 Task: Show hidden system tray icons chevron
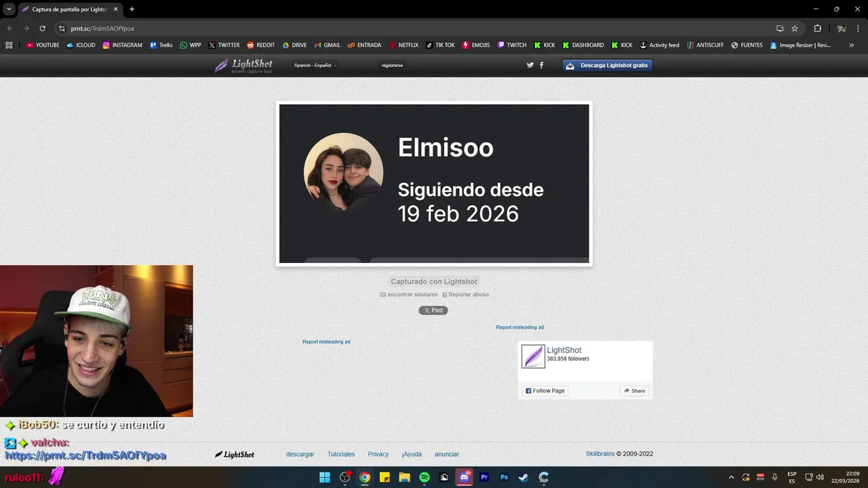pyautogui.click(x=731, y=477)
